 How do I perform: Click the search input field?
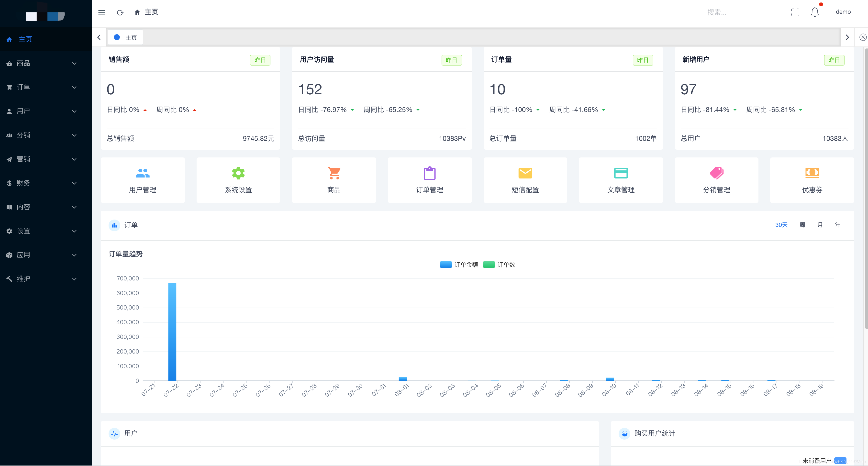click(x=741, y=12)
